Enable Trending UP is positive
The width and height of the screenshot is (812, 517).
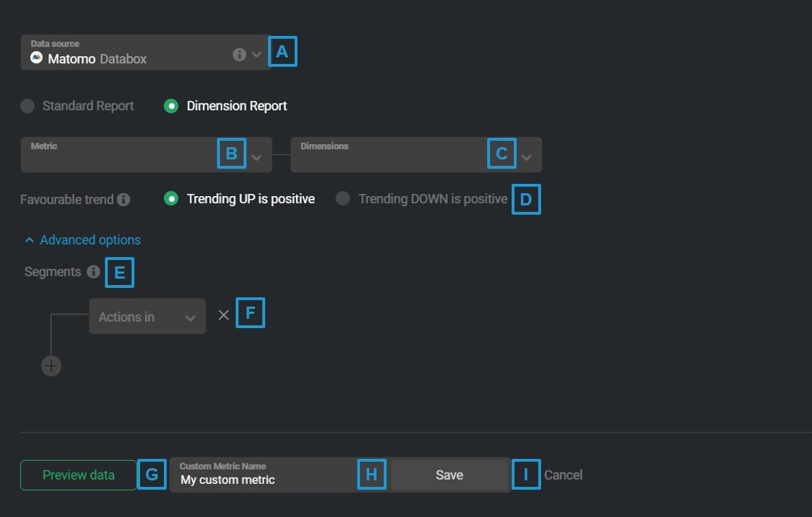tap(171, 199)
